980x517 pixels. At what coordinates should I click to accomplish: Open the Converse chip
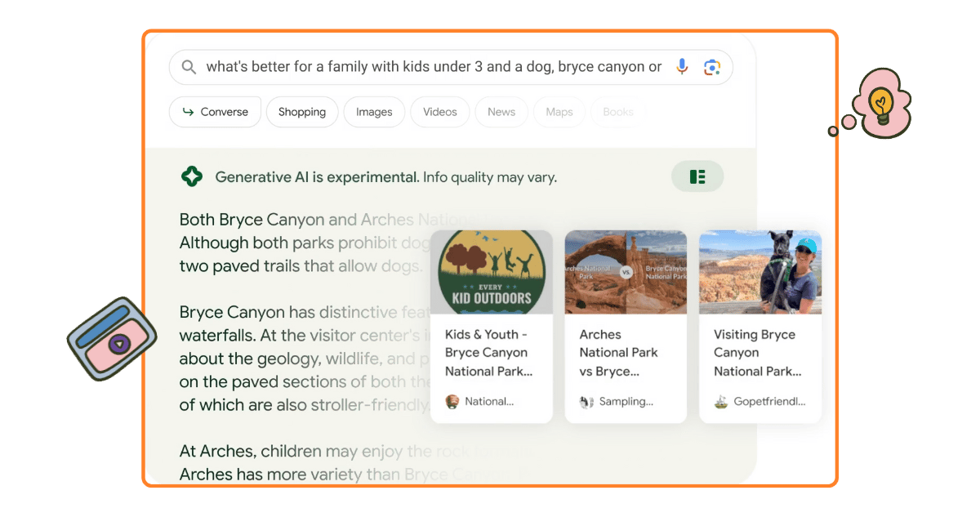pos(215,112)
